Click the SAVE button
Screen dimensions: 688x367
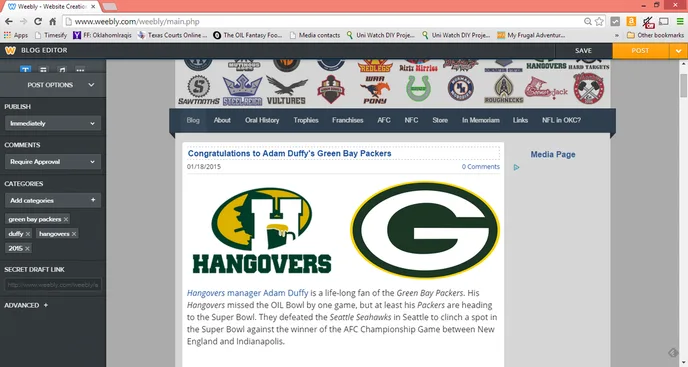pyautogui.click(x=583, y=51)
